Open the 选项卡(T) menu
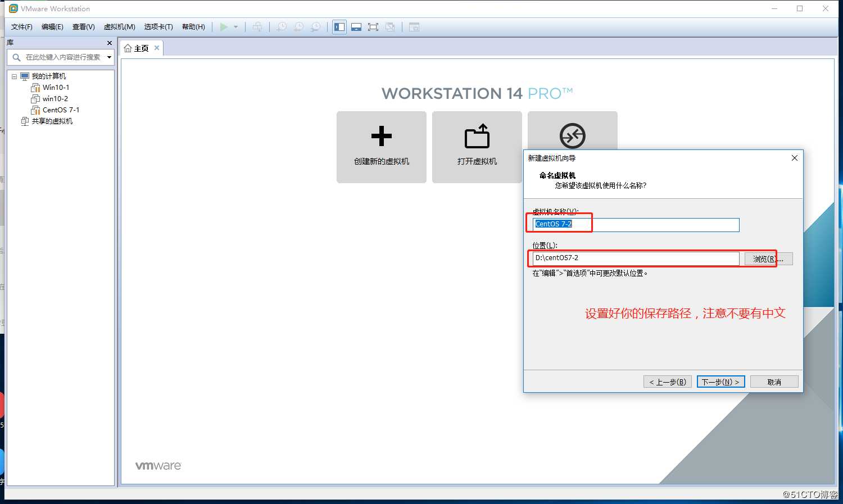The image size is (843, 504). [158, 27]
